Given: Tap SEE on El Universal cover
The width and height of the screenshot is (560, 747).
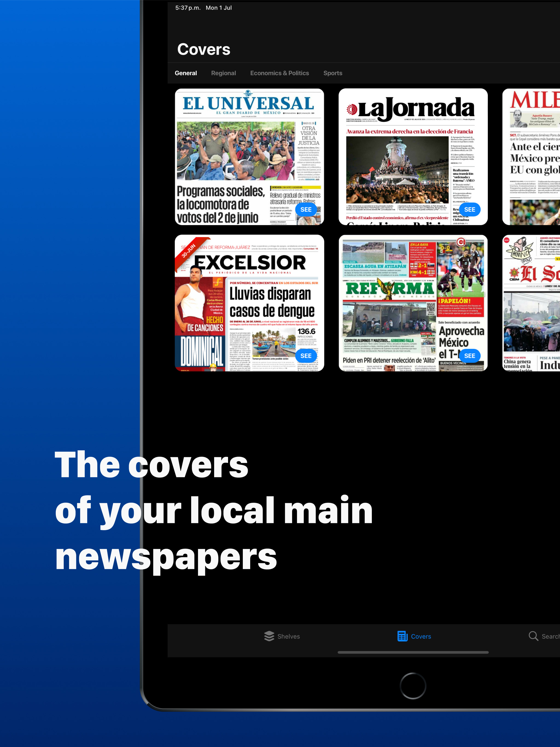Looking at the screenshot, I should (306, 209).
